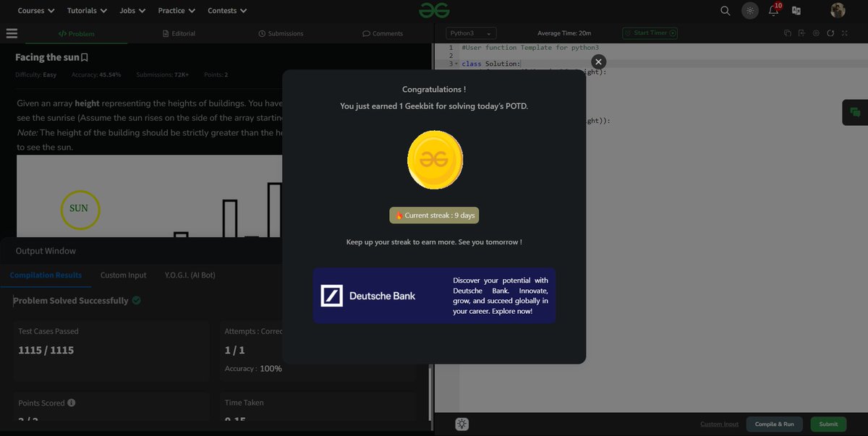Open the editor settings gear icon
This screenshot has width=868, height=436.
(x=816, y=33)
